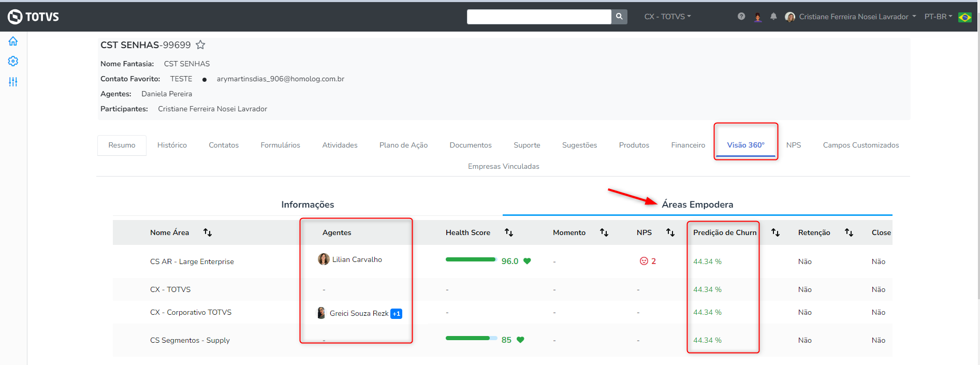This screenshot has width=980, height=365.
Task: Open Cristiane Ferreira Nosei Lavrador user menu
Action: (x=857, y=17)
